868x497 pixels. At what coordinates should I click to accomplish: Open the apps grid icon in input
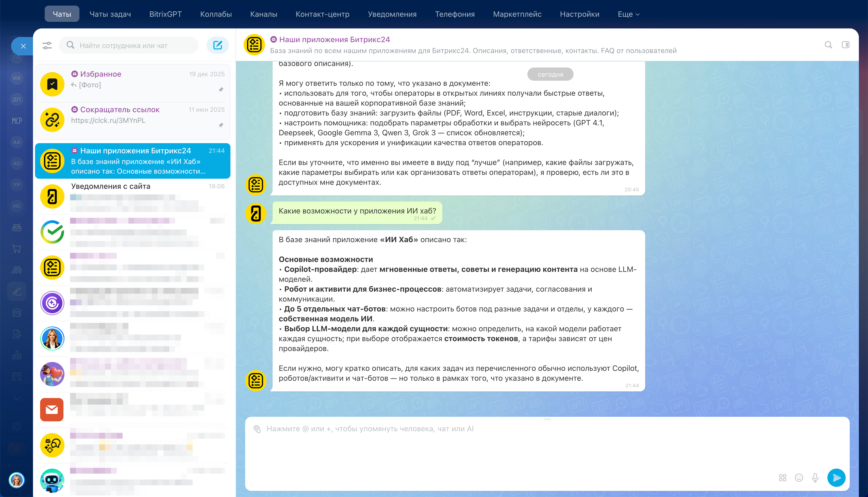783,477
